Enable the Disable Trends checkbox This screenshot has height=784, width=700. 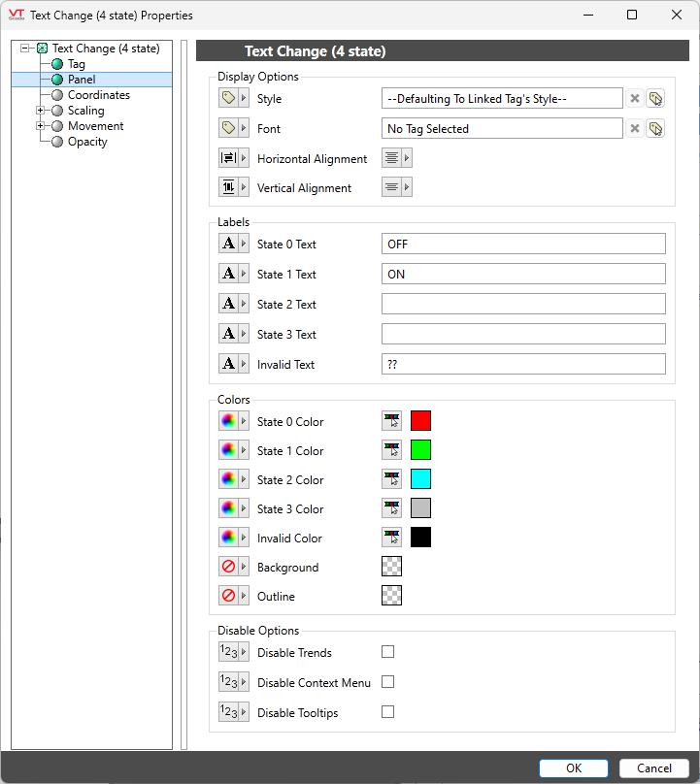[x=388, y=652]
